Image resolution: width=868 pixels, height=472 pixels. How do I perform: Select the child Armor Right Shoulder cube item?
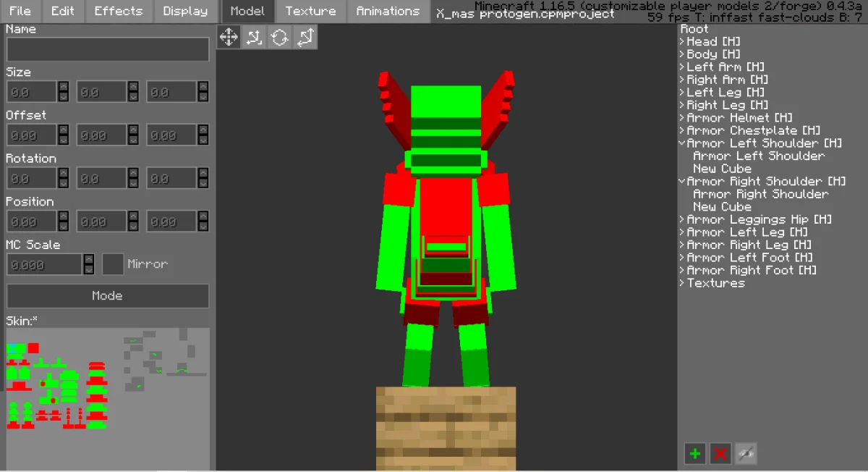click(x=761, y=194)
